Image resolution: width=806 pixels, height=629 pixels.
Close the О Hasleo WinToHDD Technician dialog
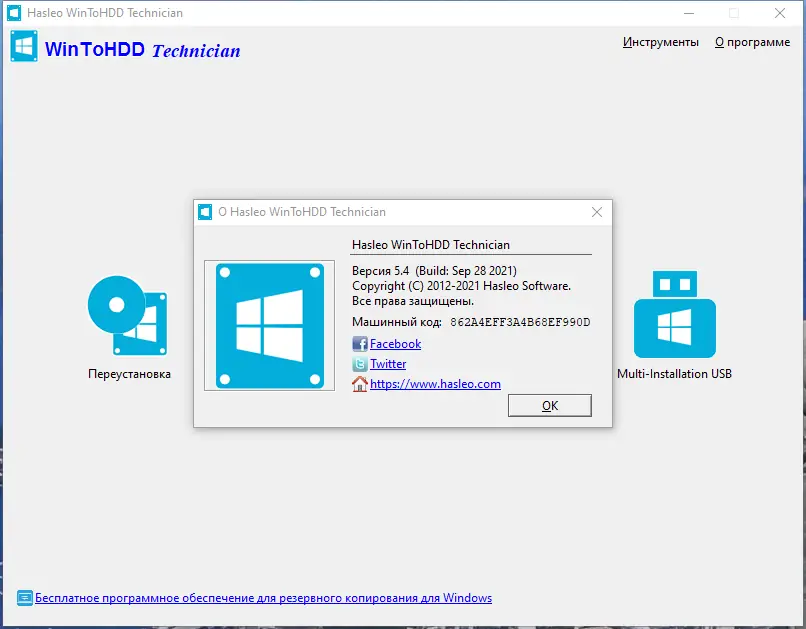coord(597,212)
